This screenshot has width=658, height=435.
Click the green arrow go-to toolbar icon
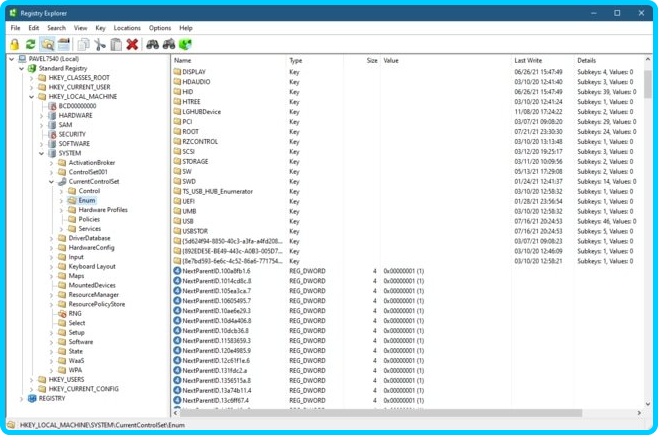click(x=185, y=44)
